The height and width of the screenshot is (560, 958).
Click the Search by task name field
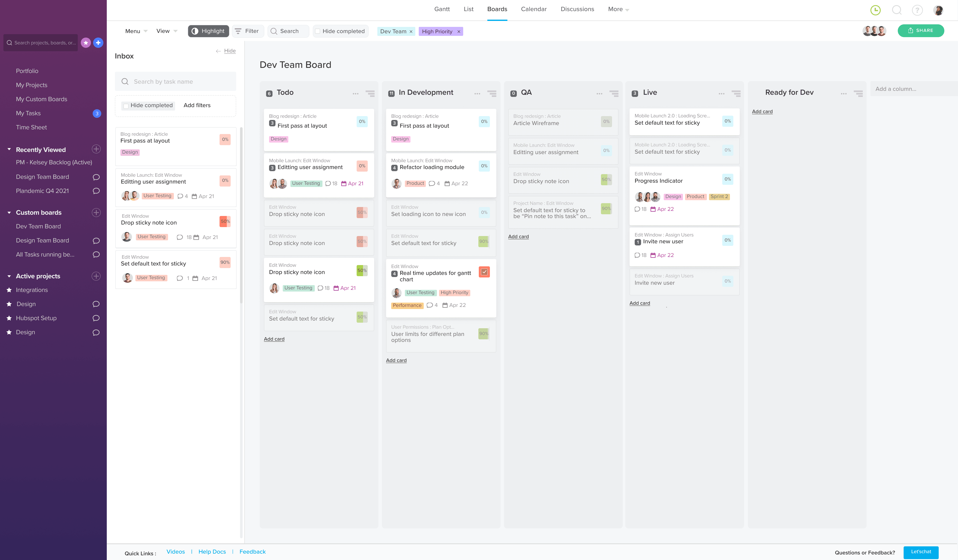point(176,82)
